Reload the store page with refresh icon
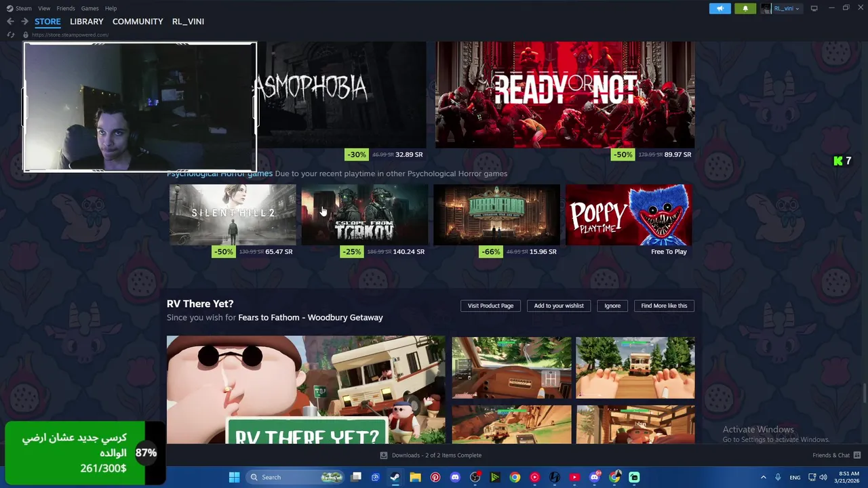 (11, 35)
